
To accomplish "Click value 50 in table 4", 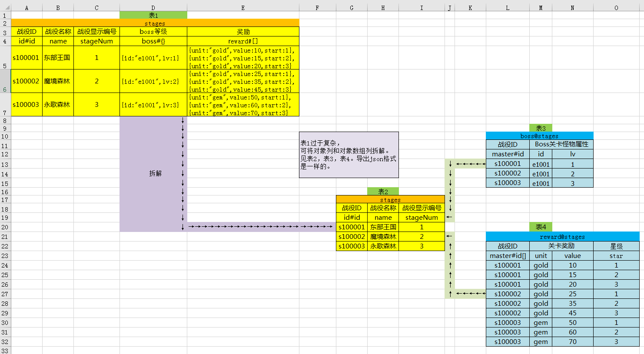I will [573, 322].
